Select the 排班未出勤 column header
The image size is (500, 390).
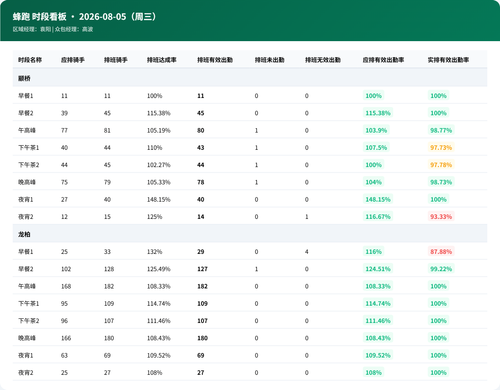(269, 60)
